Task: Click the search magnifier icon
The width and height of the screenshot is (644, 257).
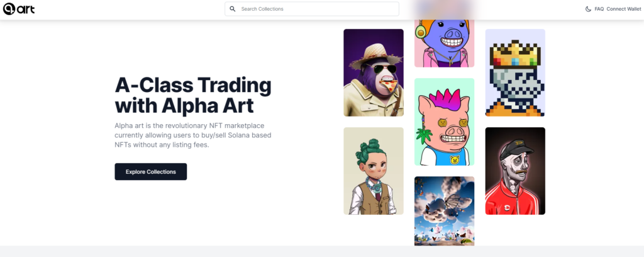Action: pyautogui.click(x=233, y=9)
